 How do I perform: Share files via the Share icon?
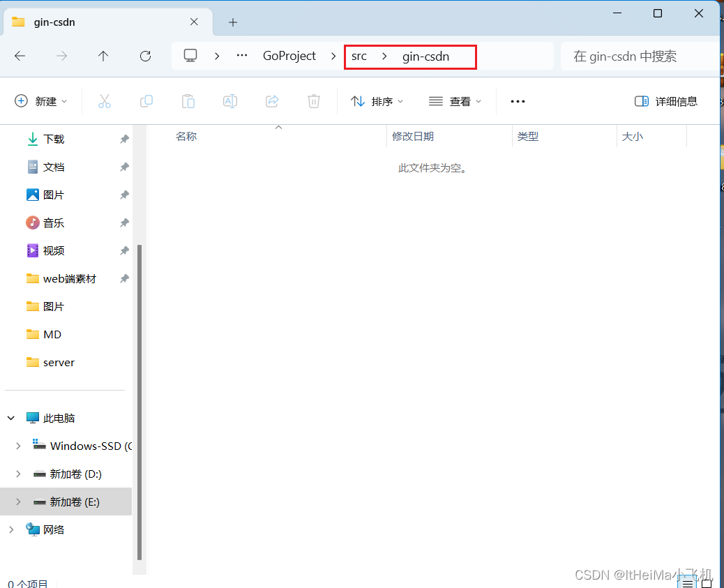pos(272,101)
